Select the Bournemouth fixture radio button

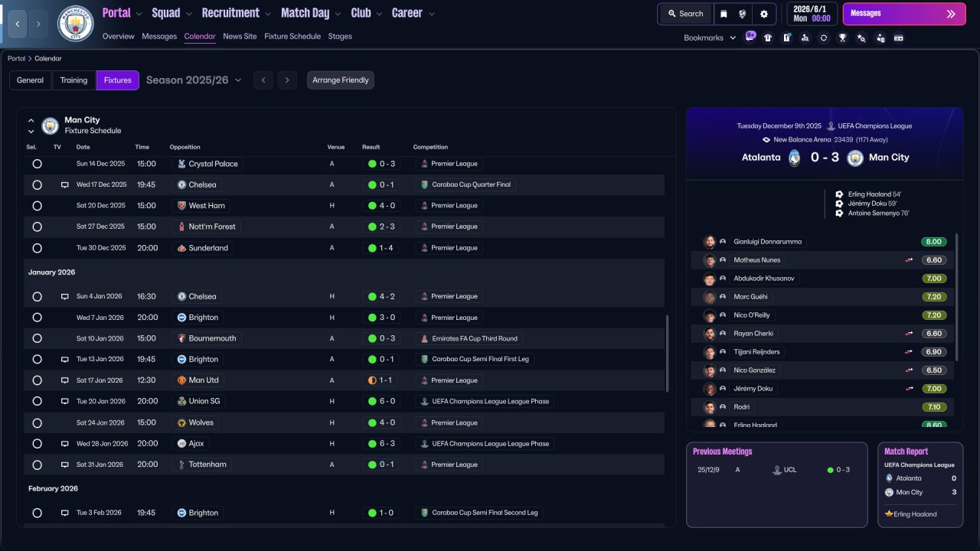point(37,338)
